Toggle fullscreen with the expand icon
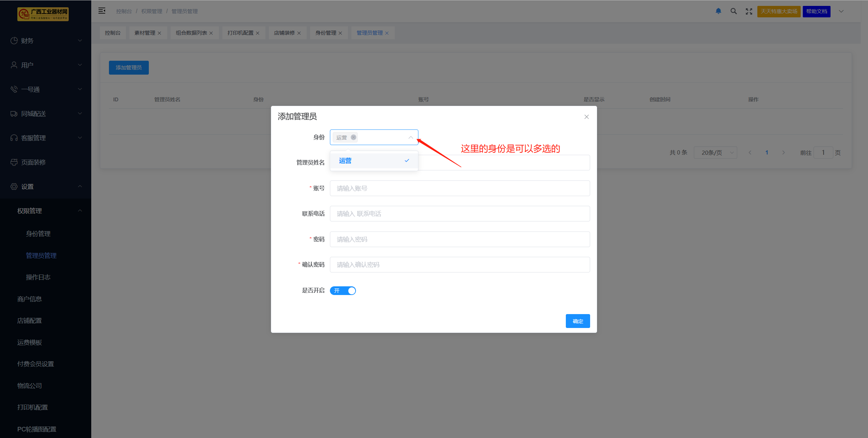Viewport: 868px width, 438px height. click(749, 11)
